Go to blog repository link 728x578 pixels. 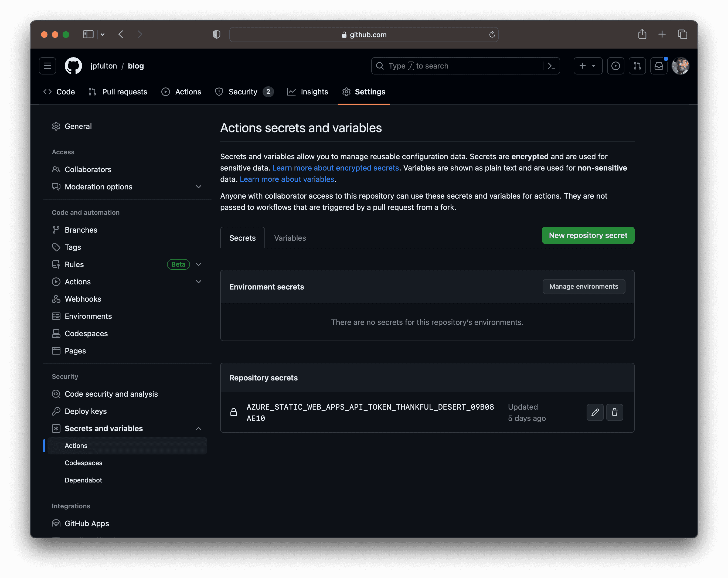(136, 66)
